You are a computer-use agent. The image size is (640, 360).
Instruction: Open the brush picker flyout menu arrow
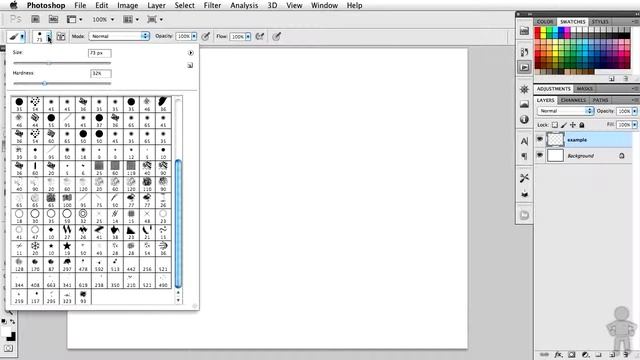(190, 53)
